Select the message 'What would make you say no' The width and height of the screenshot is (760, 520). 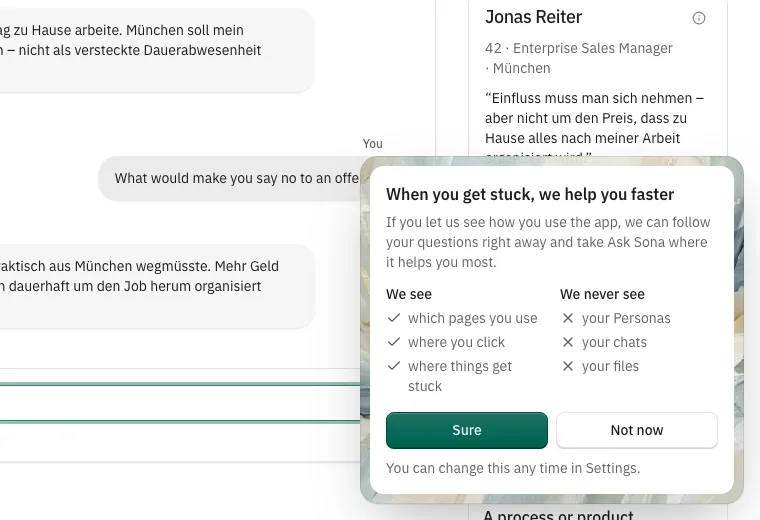[230, 178]
